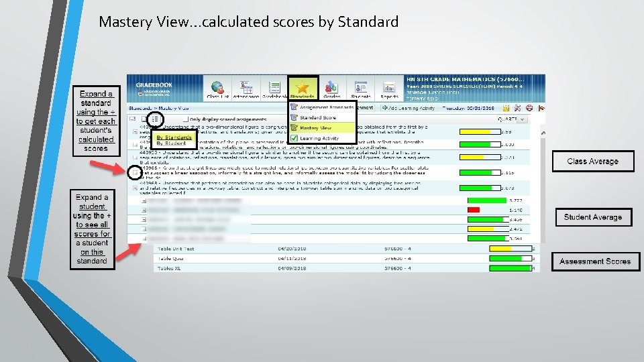This screenshot has width=644, height=362.
Task: Select Learning Activity from the menu
Action: point(322,138)
